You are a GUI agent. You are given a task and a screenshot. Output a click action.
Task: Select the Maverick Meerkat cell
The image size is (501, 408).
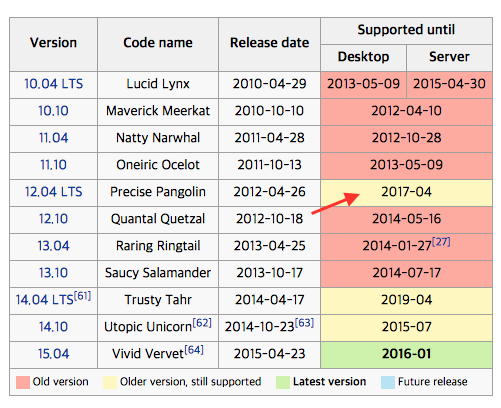158,111
